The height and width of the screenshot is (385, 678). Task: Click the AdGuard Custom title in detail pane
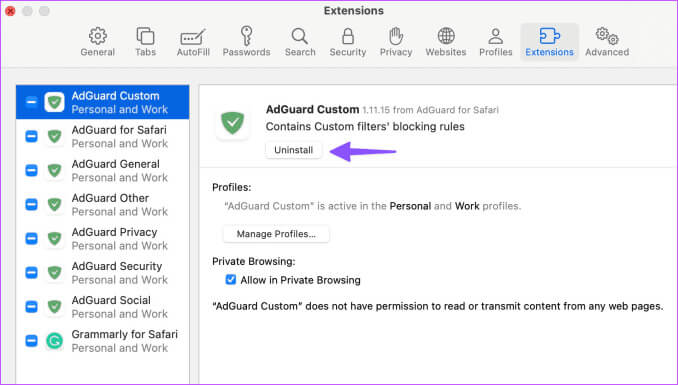point(312,109)
